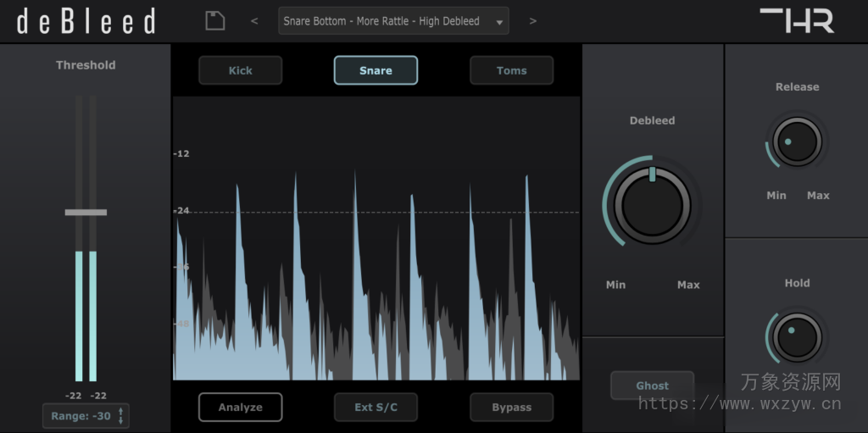Image resolution: width=868 pixels, height=433 pixels.
Task: Toggle the Ghost button
Action: (x=652, y=386)
